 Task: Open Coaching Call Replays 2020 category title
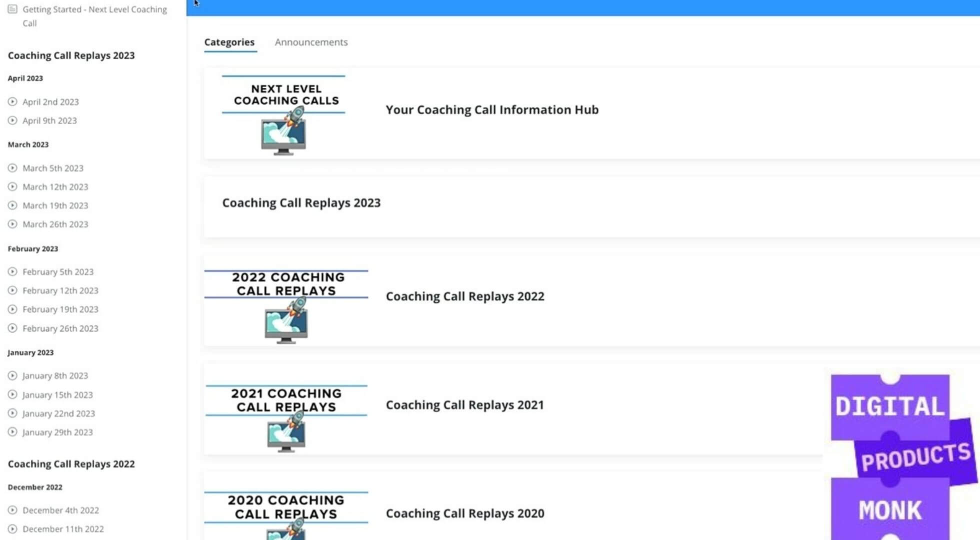pyautogui.click(x=465, y=513)
